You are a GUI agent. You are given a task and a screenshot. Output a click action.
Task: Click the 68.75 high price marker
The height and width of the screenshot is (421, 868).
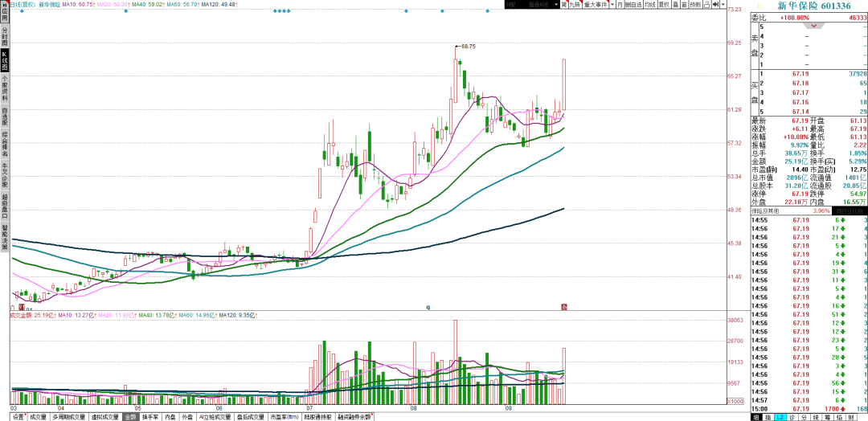point(469,47)
